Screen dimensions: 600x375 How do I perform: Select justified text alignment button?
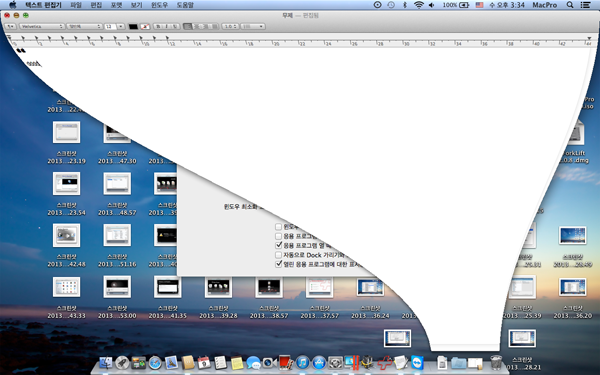[214, 26]
